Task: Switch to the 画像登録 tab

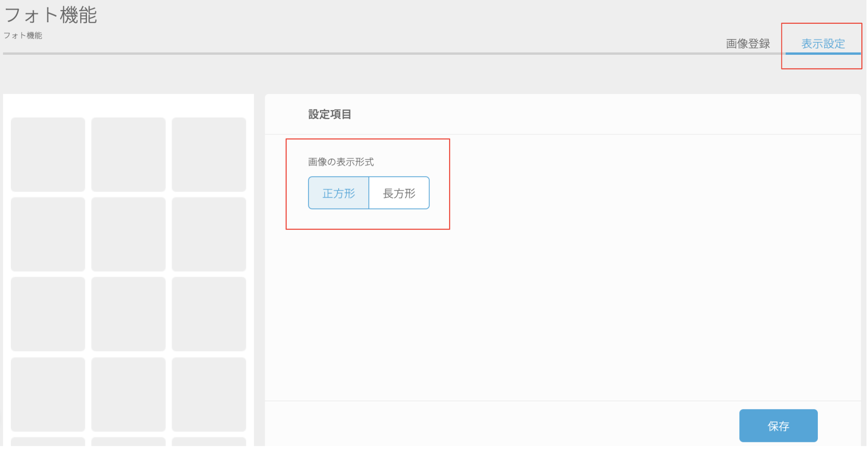Action: coord(748,43)
